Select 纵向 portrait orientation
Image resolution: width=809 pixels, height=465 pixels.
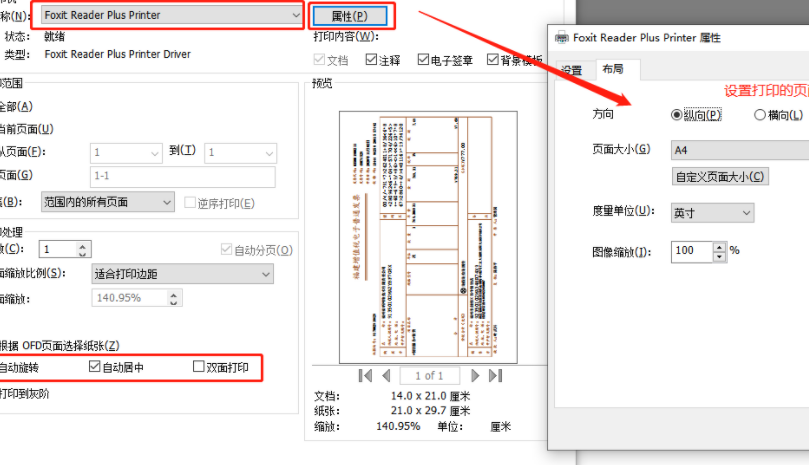tap(677, 115)
